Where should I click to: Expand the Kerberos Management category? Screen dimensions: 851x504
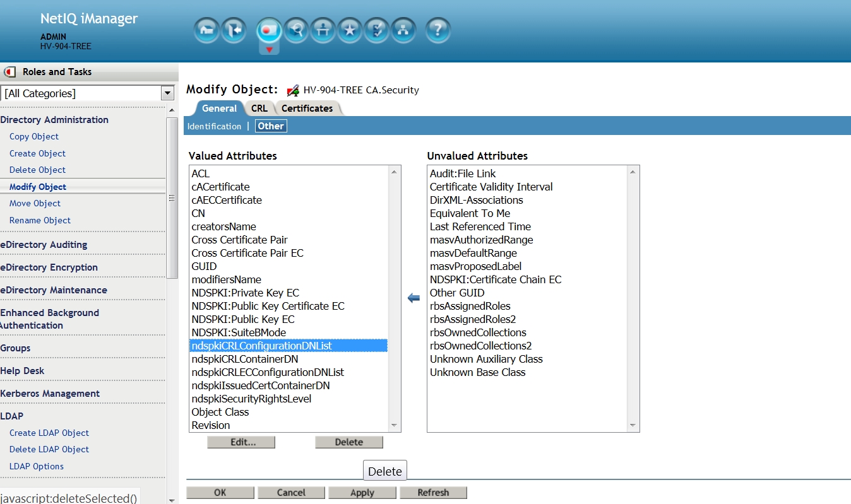(50, 394)
